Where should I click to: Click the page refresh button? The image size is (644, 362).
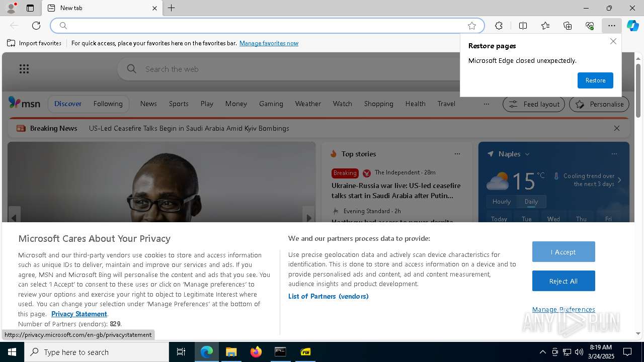pyautogui.click(x=36, y=26)
